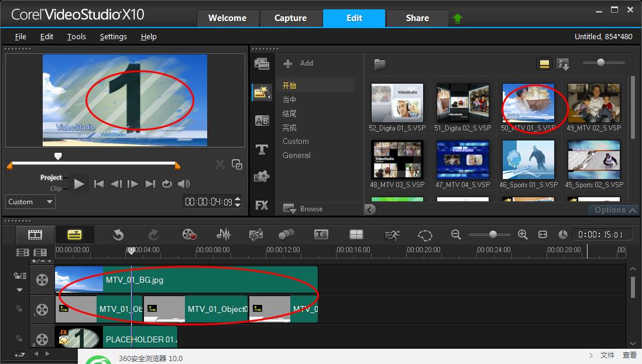Viewport: 642px width, 364px height.
Task: Open the FX Filter library icon
Action: pyautogui.click(x=262, y=205)
